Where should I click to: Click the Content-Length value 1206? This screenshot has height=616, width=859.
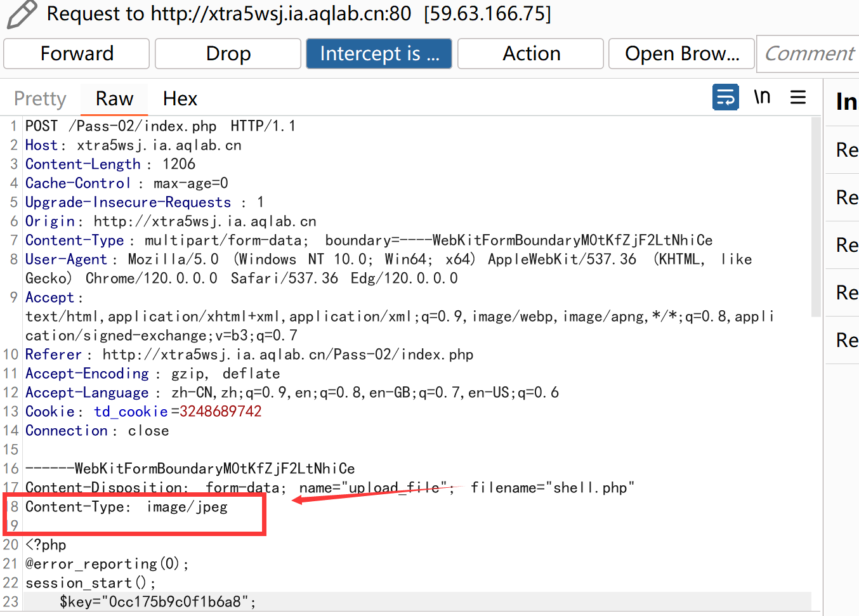click(179, 164)
